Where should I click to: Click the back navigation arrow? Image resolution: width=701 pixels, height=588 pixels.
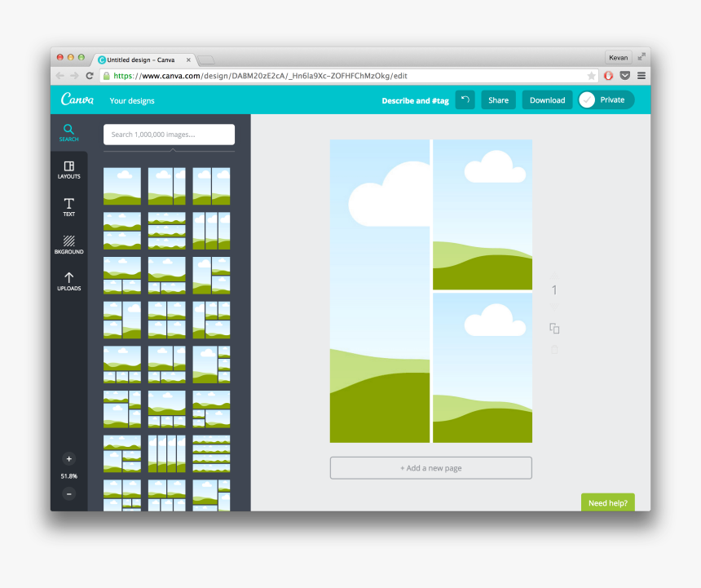tap(60, 75)
